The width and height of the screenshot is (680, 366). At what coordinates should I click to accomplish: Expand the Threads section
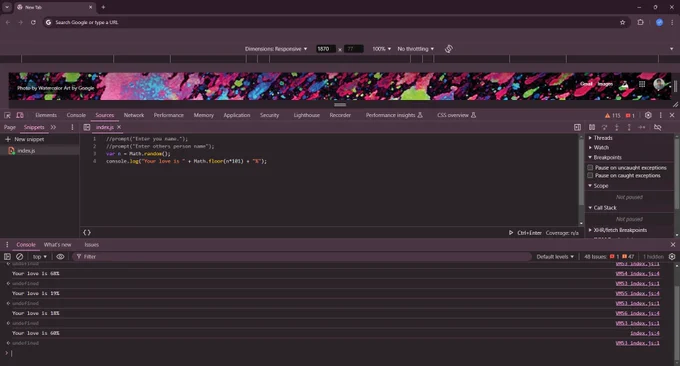click(600, 138)
